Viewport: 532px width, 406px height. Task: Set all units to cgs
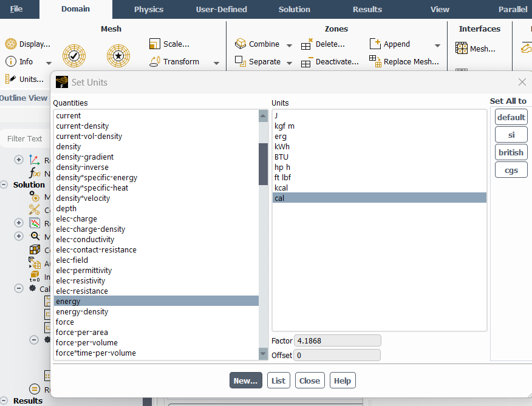511,170
